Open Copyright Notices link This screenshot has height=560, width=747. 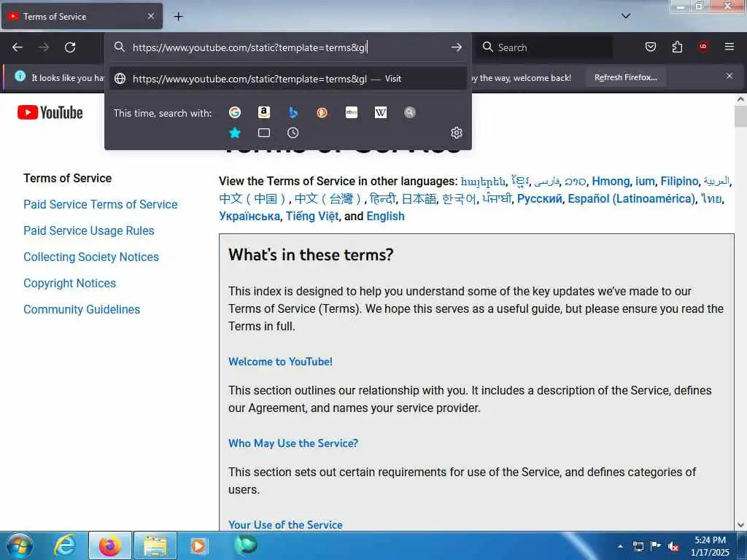(x=69, y=283)
